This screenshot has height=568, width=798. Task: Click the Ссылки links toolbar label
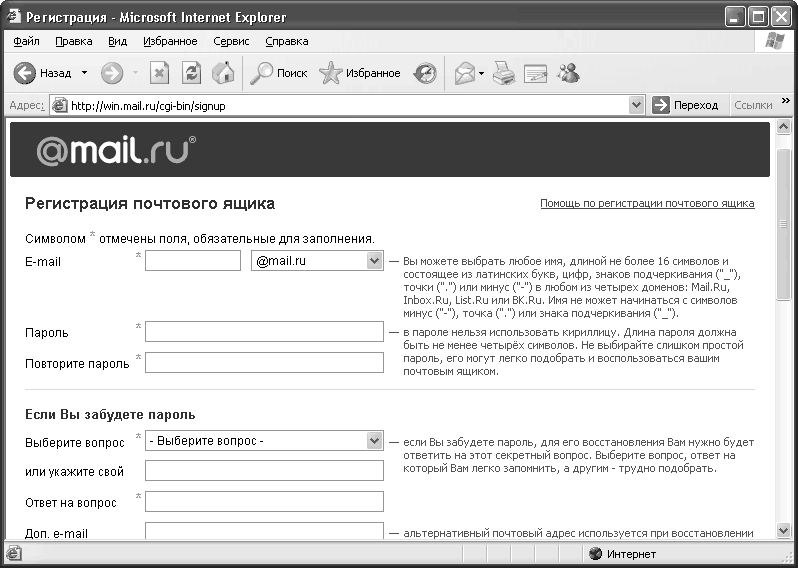tap(753, 105)
